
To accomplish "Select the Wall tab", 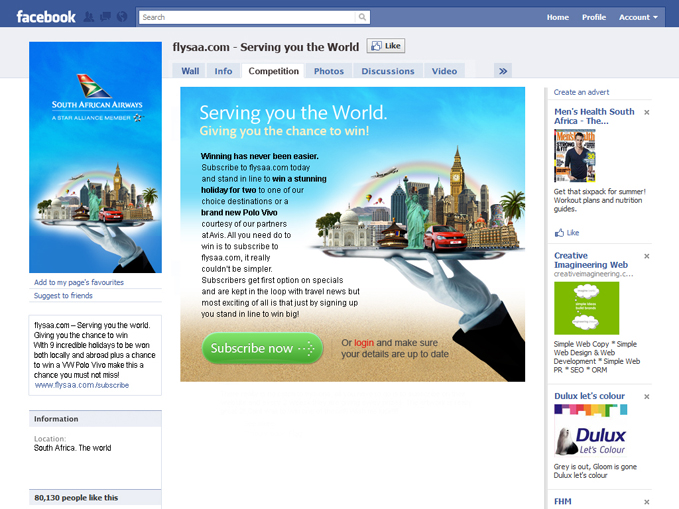I will pos(190,71).
